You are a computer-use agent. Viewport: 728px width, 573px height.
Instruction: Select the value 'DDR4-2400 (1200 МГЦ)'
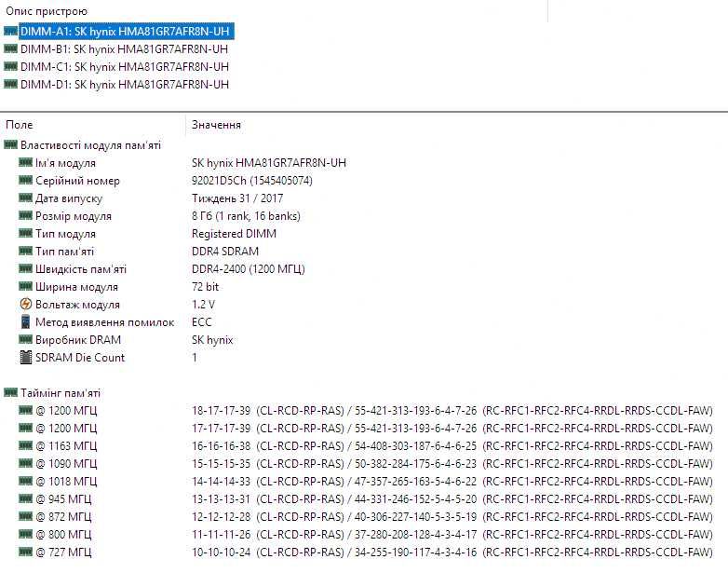pos(249,269)
